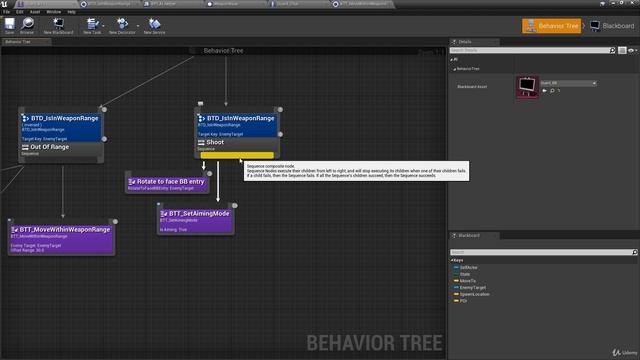Viewport: 640px width, 360px height.
Task: Click the sequence icon on Shoot node
Action: [x=201, y=142]
